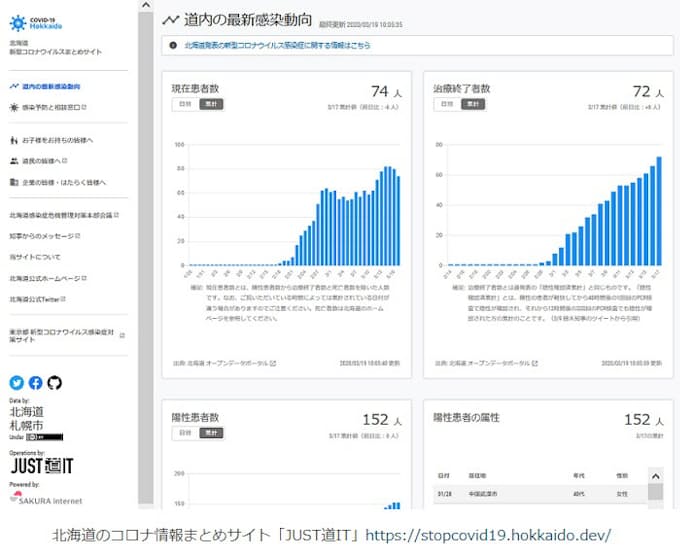This screenshot has height=556, width=680.
Task: Select 累計 toggle in 治療終了者数 card
Action: tap(471, 104)
